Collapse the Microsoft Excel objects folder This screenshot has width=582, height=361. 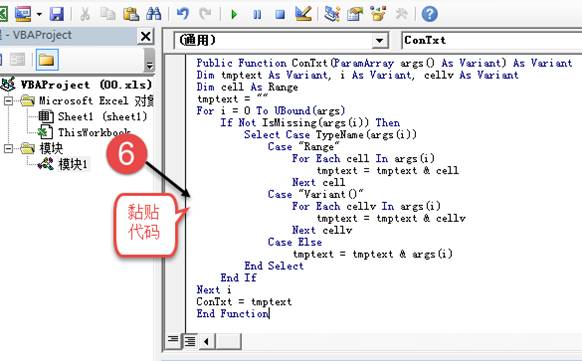coord(8,101)
